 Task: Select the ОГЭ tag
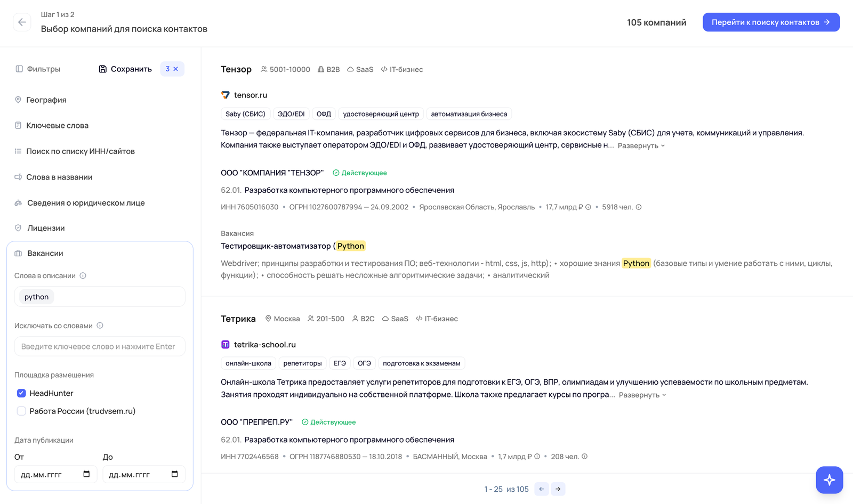tap(364, 363)
